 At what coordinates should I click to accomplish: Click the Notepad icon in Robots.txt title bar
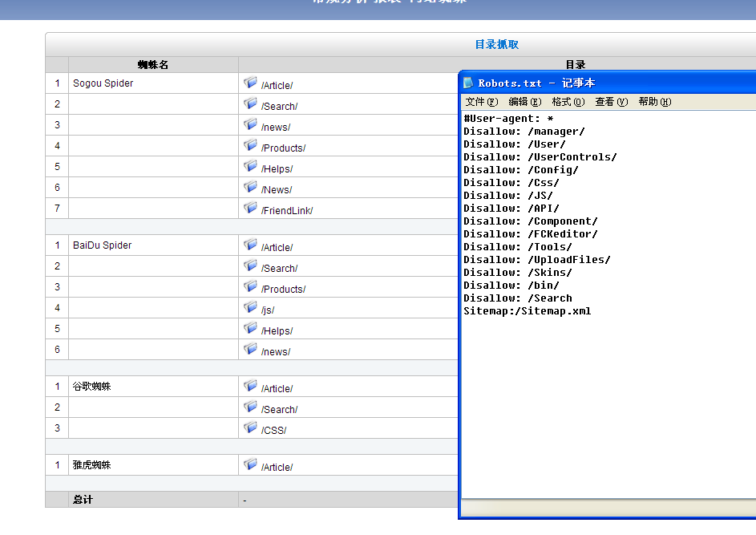click(469, 83)
